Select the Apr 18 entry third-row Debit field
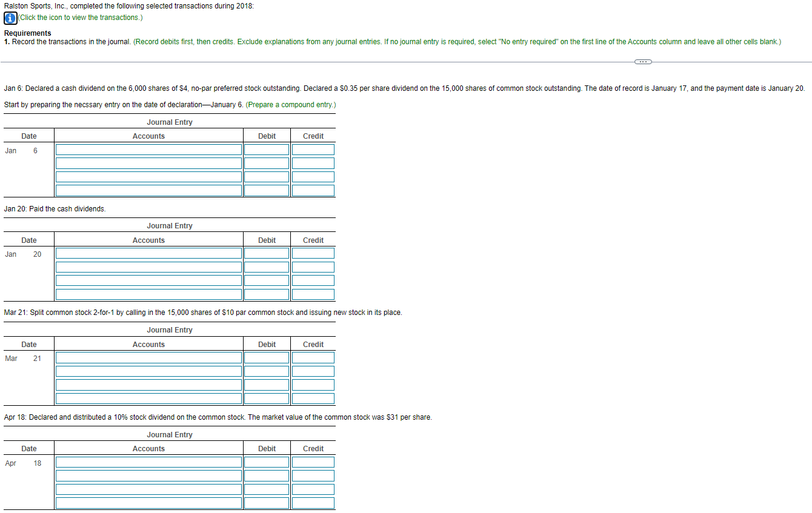This screenshot has height=513, width=812. [x=267, y=489]
